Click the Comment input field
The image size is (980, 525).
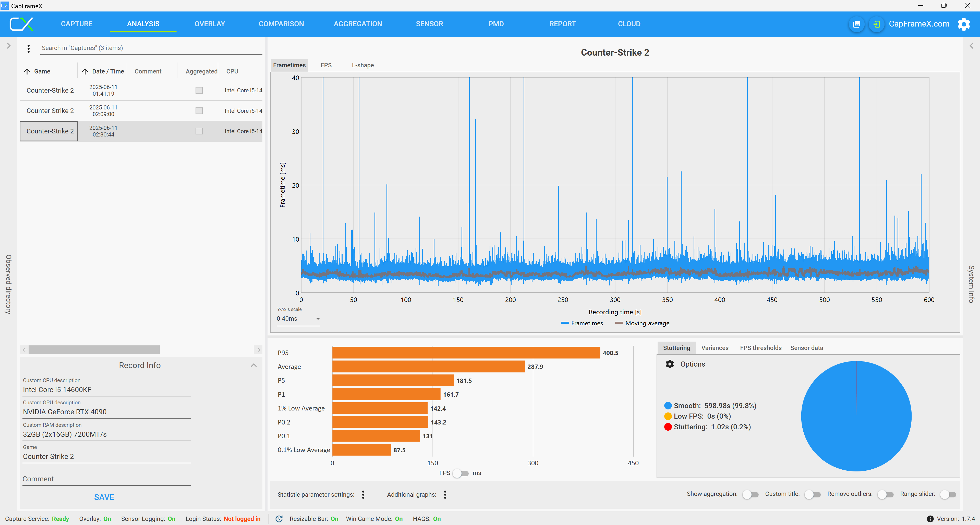click(106, 479)
